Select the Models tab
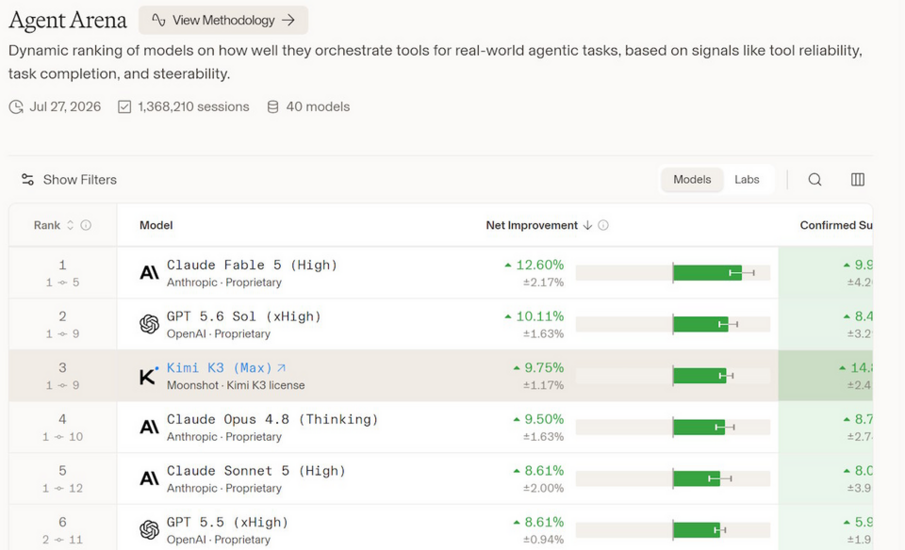Image resolution: width=905 pixels, height=550 pixels. pos(692,179)
